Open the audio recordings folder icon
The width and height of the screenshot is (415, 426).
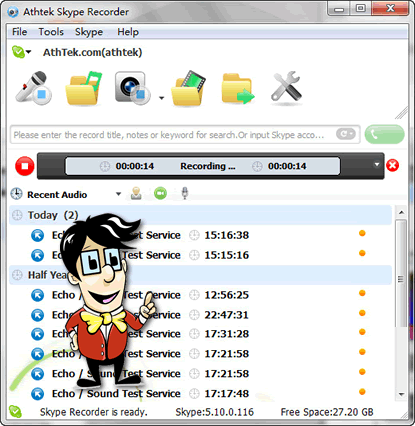(83, 89)
